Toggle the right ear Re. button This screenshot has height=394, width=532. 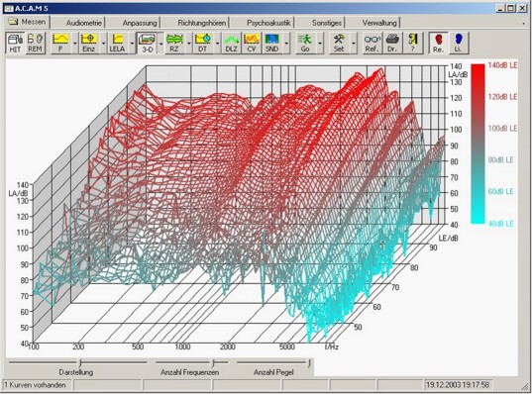pyautogui.click(x=438, y=43)
